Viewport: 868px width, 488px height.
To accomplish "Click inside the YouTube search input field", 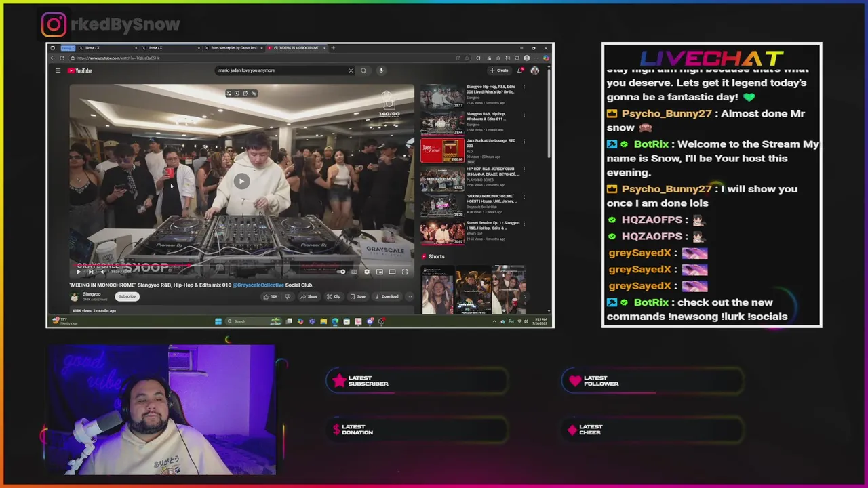I will pyautogui.click(x=281, y=70).
